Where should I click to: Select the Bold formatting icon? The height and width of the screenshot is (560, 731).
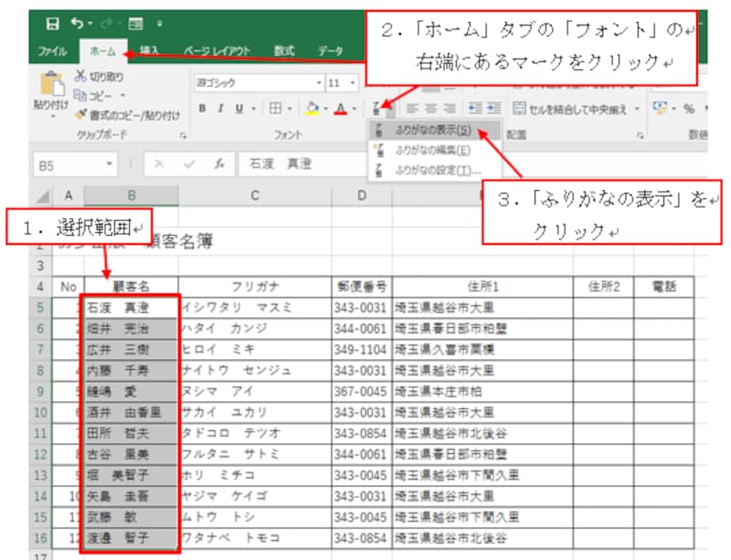(204, 107)
